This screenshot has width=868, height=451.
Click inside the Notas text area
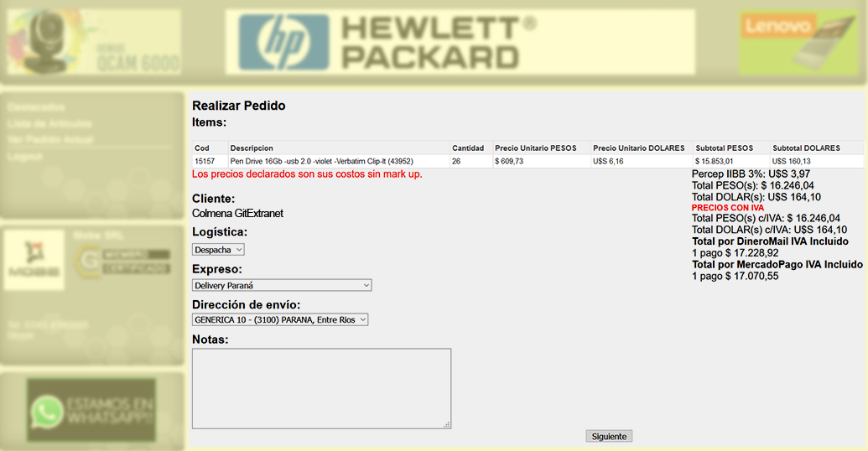coord(321,388)
